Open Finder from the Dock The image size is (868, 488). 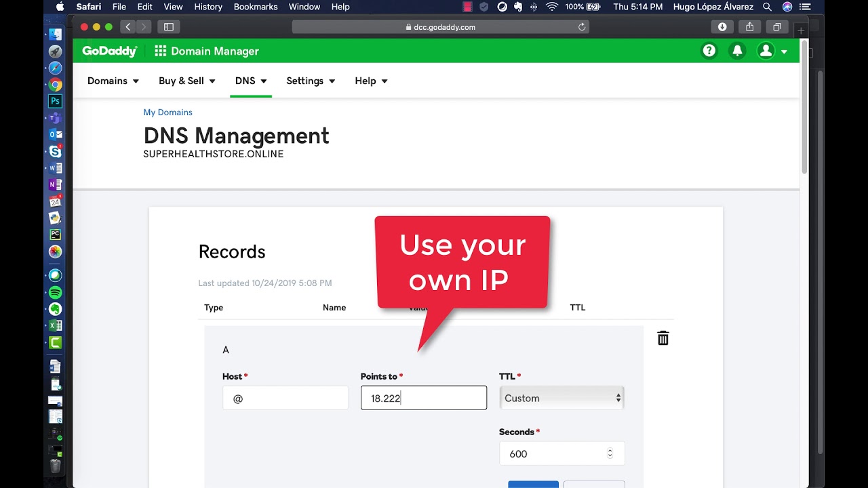56,35
